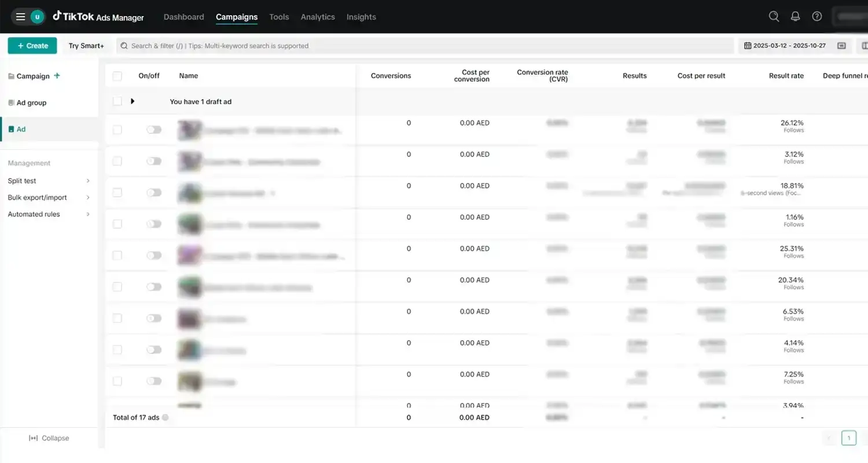Click the calendar icon beside the date range
This screenshot has height=463, width=868.
click(x=748, y=45)
